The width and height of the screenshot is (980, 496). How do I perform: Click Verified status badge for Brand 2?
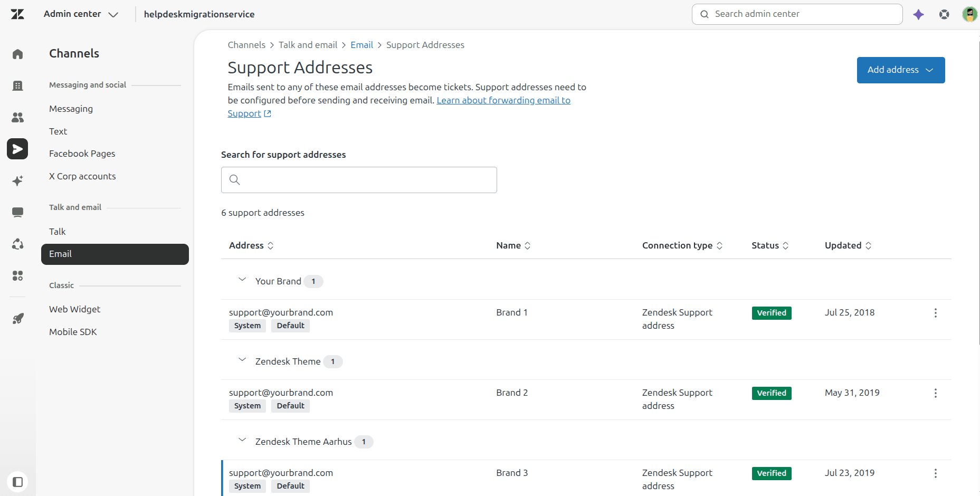772,393
